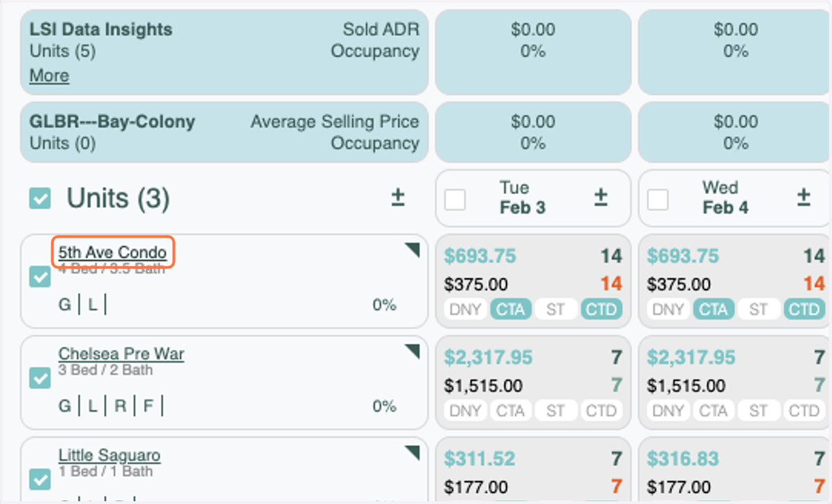832x504 pixels.
Task: Toggle CTD for Chelsea Pre War on Feb 3
Action: pos(601,410)
